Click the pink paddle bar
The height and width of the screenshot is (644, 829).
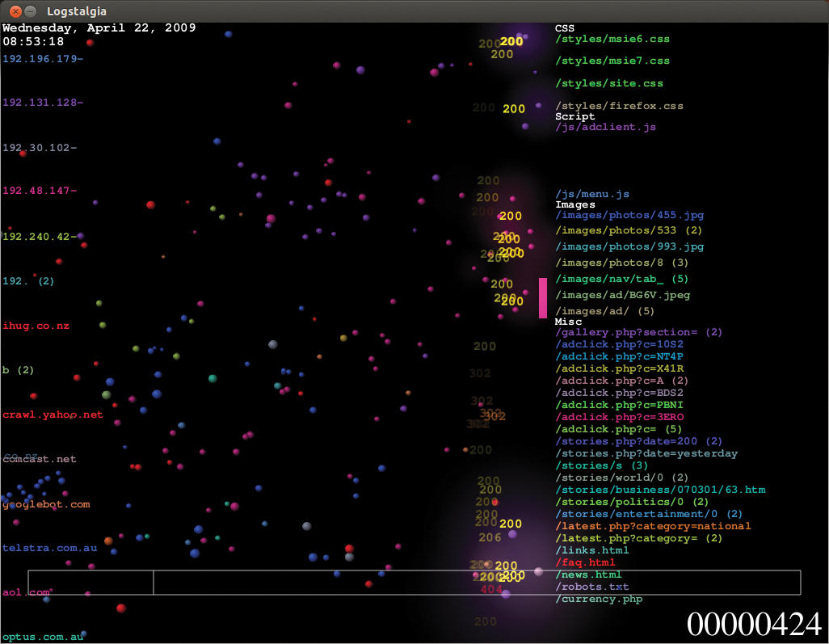[x=543, y=298]
